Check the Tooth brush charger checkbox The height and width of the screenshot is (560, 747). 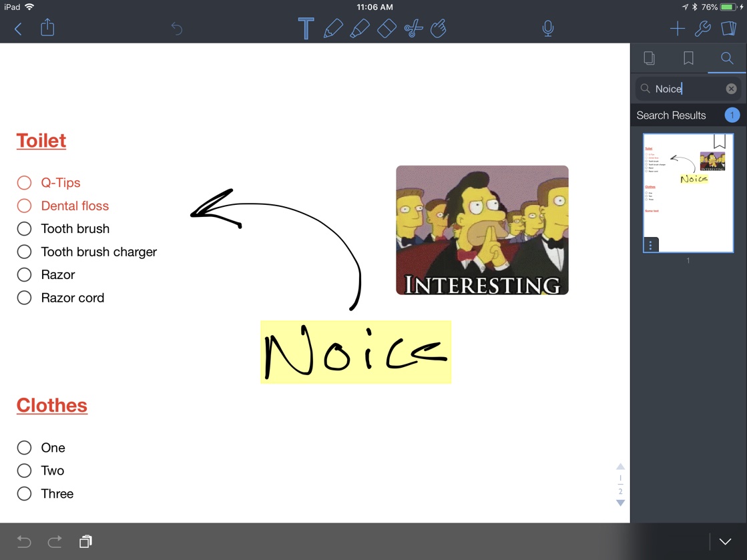24,252
